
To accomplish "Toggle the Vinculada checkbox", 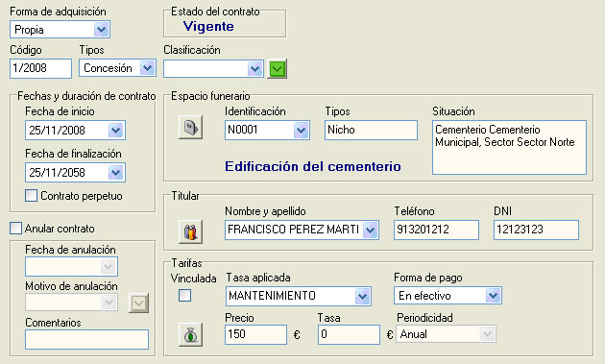I will pyautogui.click(x=184, y=296).
